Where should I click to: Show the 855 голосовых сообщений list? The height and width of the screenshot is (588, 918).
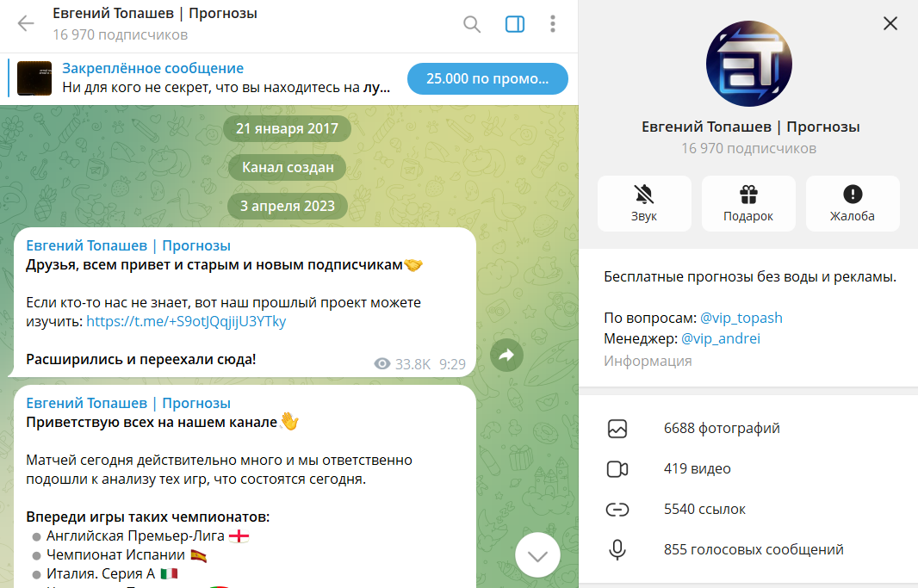[x=748, y=549]
